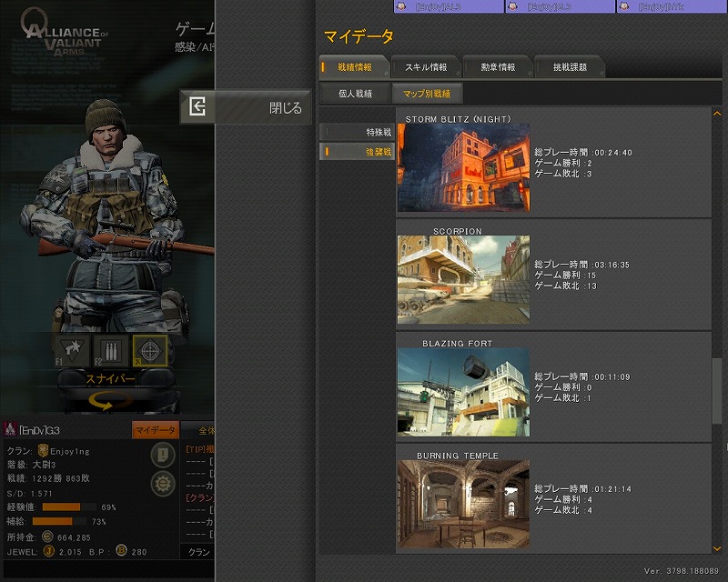
Task: Click the BURNING TEMPLE map thumbnail
Action: [463, 505]
